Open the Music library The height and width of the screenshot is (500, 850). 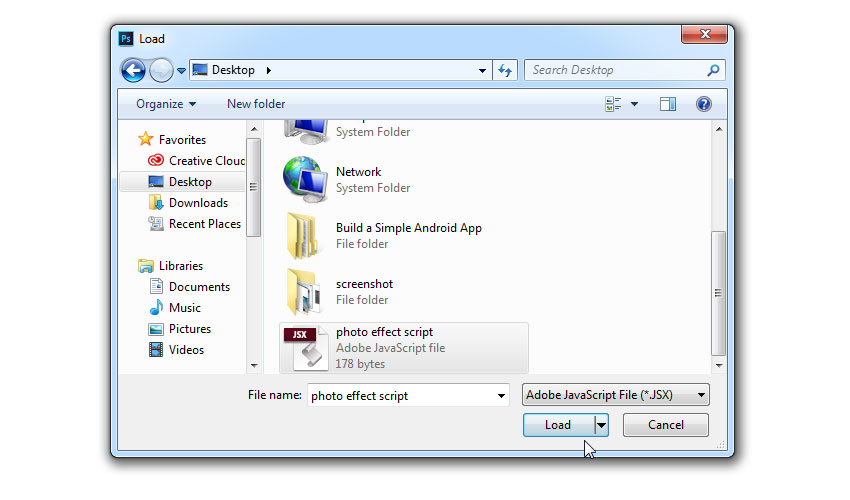pyautogui.click(x=185, y=308)
